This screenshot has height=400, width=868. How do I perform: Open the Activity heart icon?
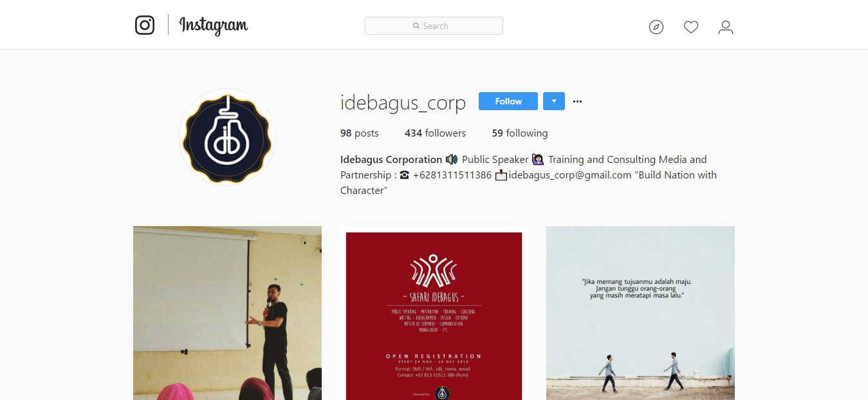pyautogui.click(x=691, y=27)
